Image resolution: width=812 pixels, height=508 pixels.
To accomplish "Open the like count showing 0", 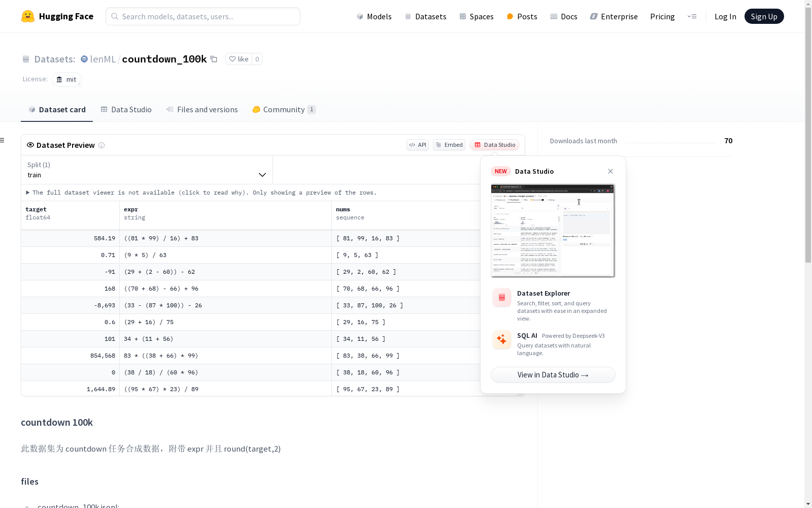I will pos(257,59).
